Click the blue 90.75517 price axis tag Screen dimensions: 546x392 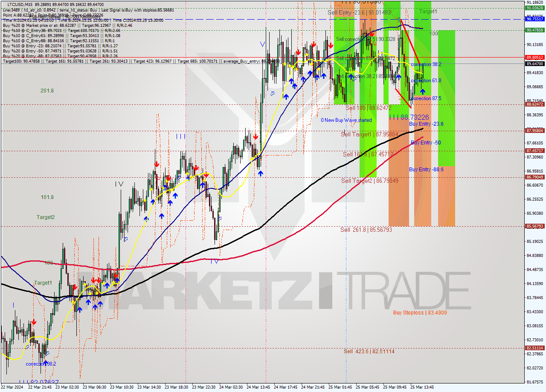click(534, 19)
